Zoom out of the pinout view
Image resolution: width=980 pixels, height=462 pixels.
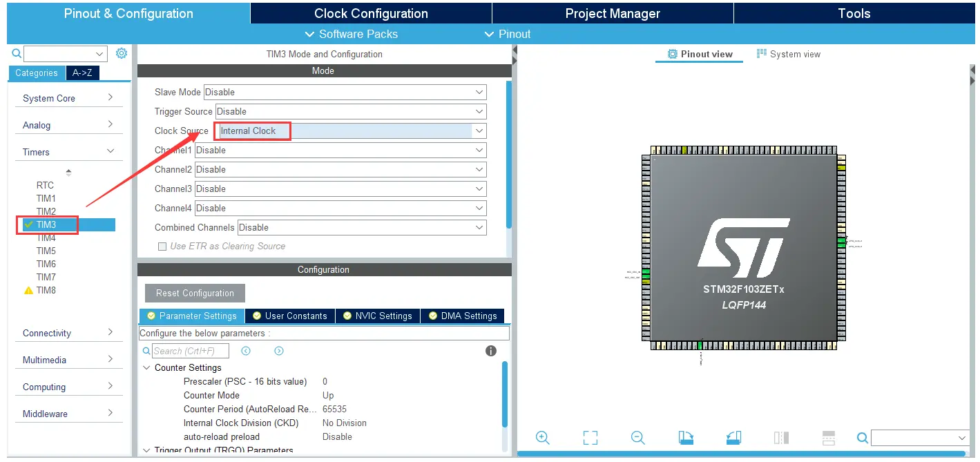pos(637,438)
